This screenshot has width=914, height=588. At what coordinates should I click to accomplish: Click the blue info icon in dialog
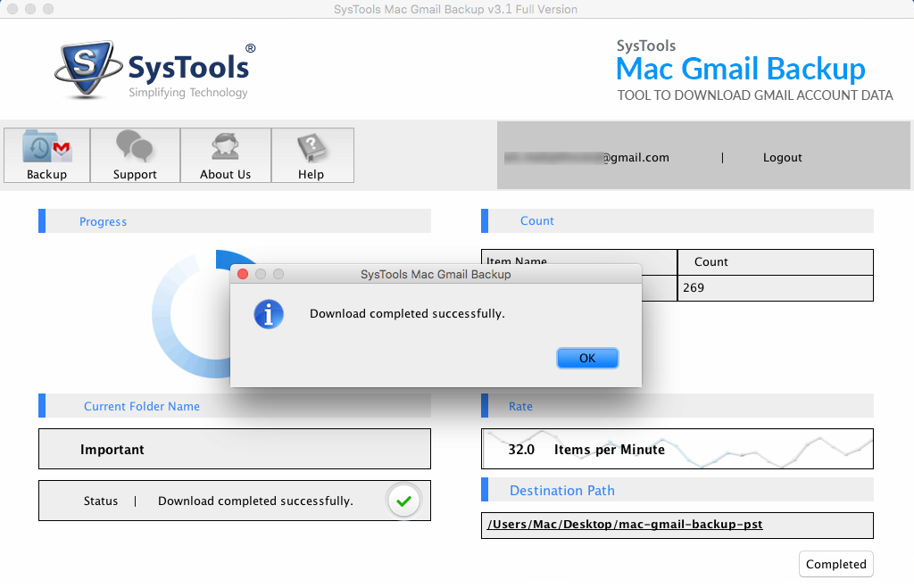point(269,315)
